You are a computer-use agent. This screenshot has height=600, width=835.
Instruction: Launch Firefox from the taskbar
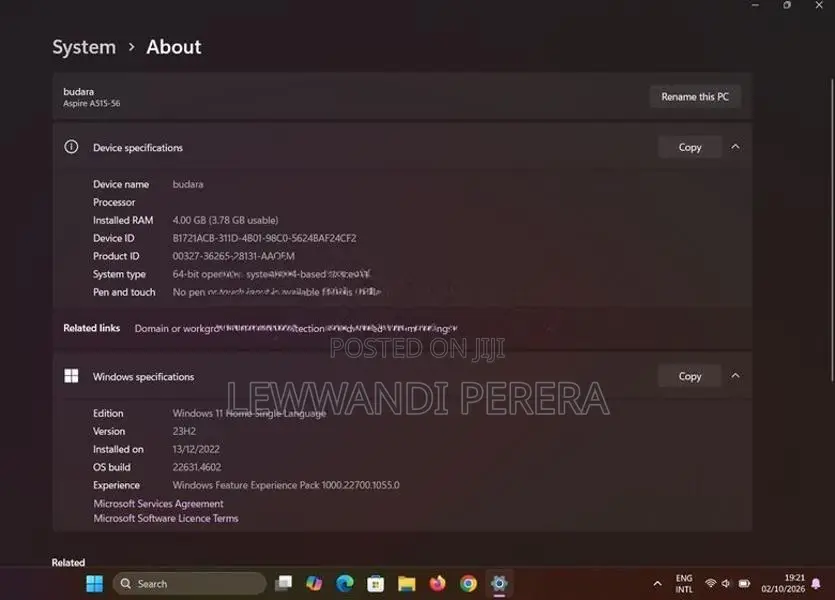point(437,584)
